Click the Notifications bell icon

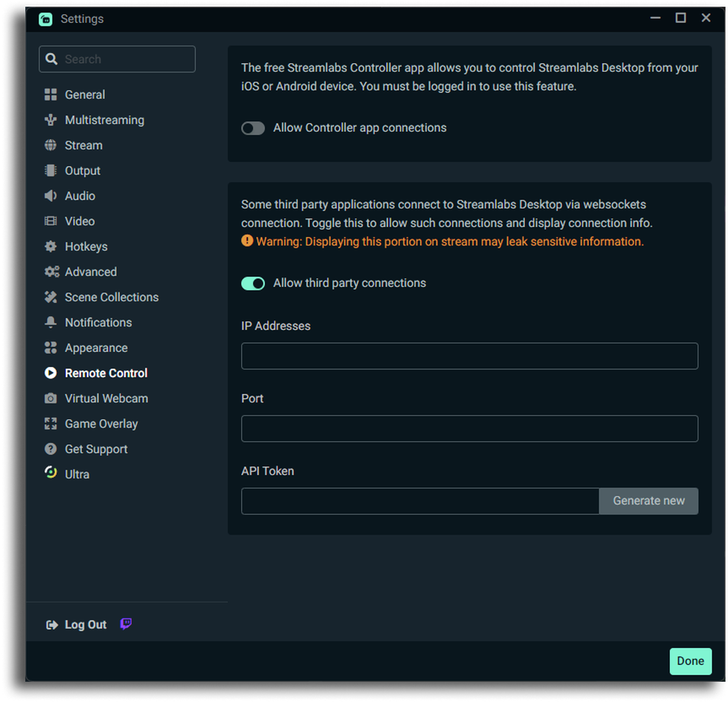coord(50,322)
